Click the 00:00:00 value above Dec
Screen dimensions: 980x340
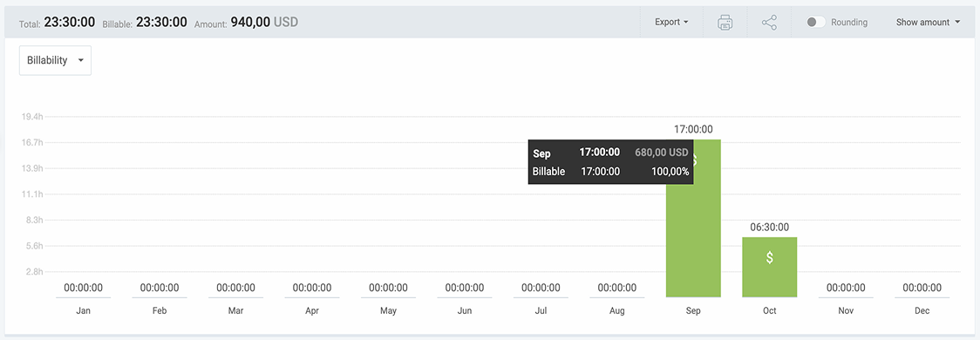pyautogui.click(x=922, y=288)
